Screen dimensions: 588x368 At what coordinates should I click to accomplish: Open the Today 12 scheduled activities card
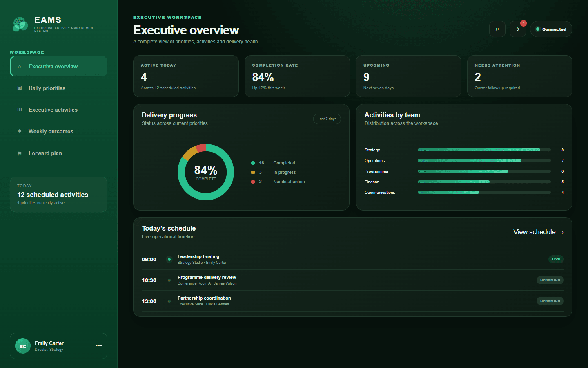(58, 194)
